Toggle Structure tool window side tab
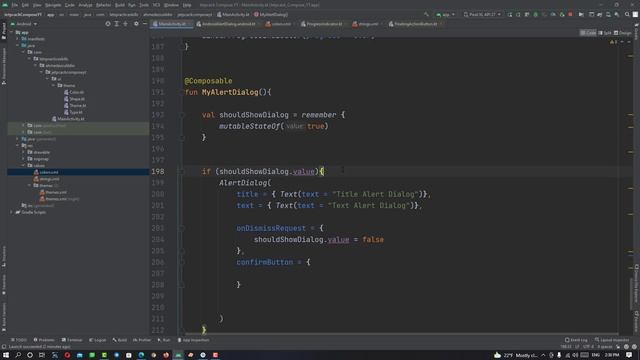The width and height of the screenshot is (640, 360). click(4, 256)
